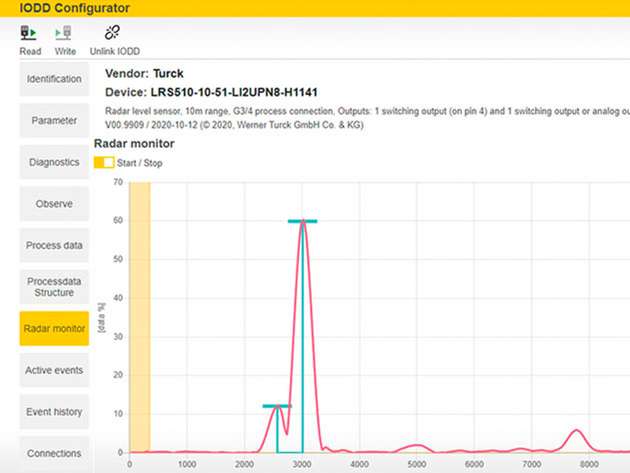Select the Radar monitor tab
Viewport: 630px width, 473px height.
pos(54,329)
